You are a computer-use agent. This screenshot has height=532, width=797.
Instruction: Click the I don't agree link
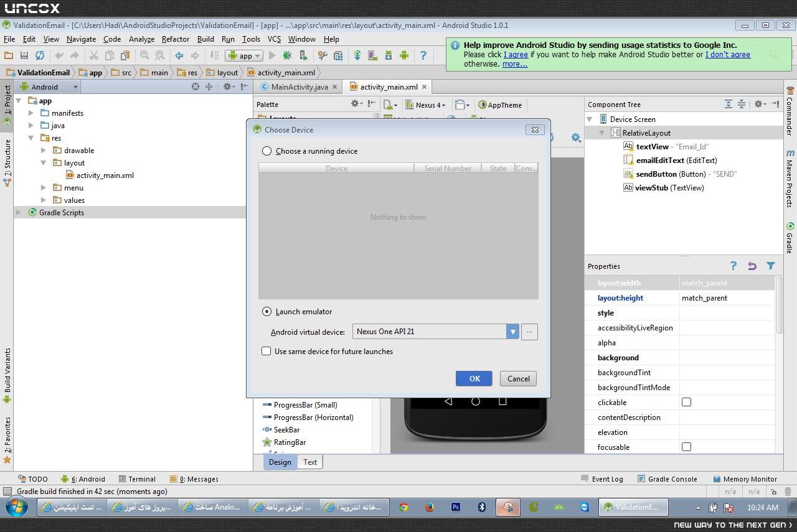click(x=728, y=55)
